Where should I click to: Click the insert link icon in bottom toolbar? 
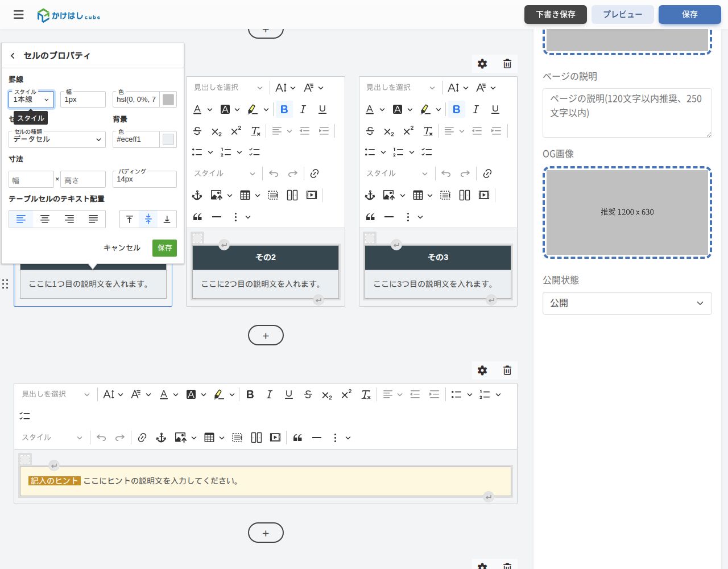tap(142, 438)
